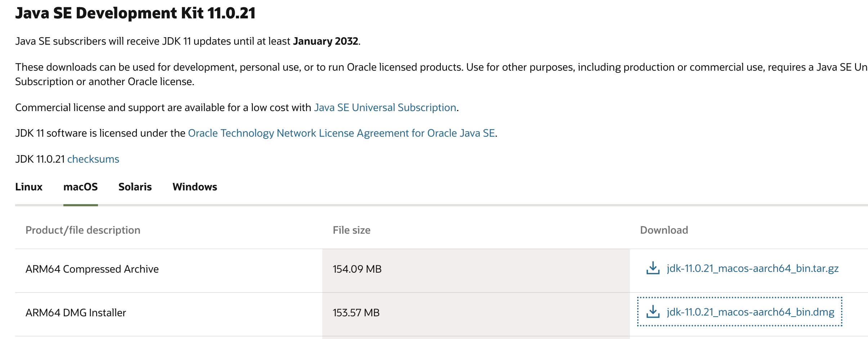
Task: Click the ARM64 Compressed Archive row description
Action: click(x=92, y=269)
